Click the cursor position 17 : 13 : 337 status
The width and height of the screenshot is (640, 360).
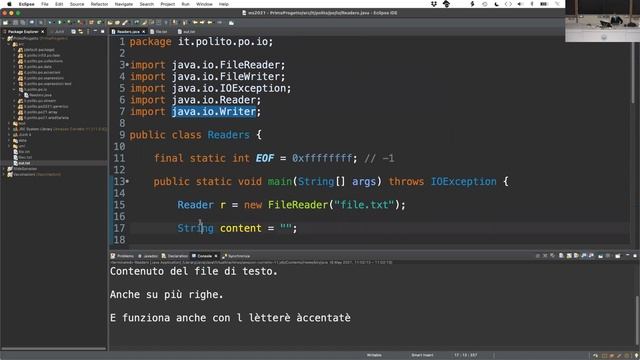(x=466, y=355)
